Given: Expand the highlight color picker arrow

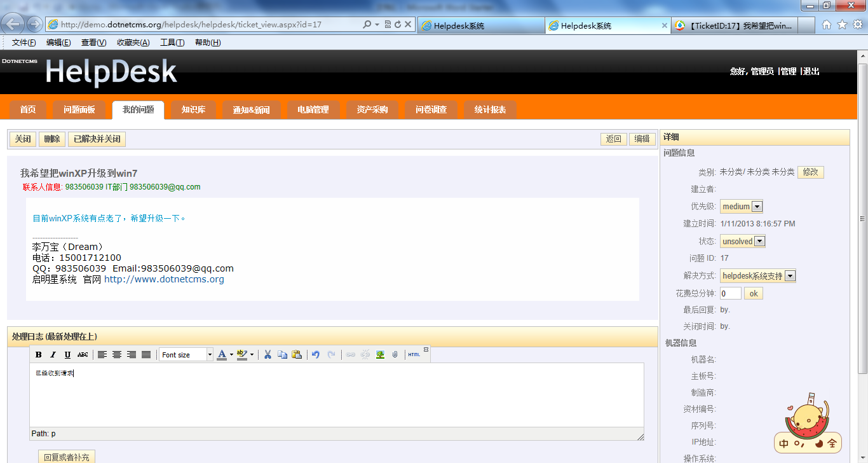Looking at the screenshot, I should coord(252,355).
